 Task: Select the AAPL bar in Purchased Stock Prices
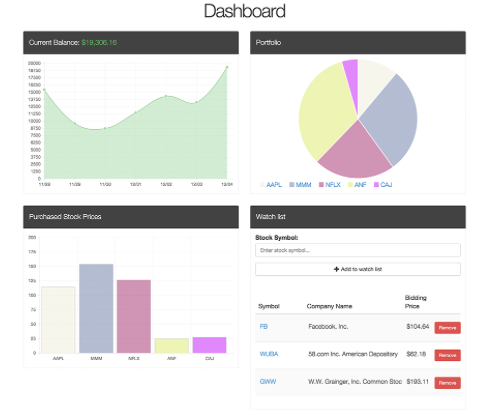(x=58, y=320)
